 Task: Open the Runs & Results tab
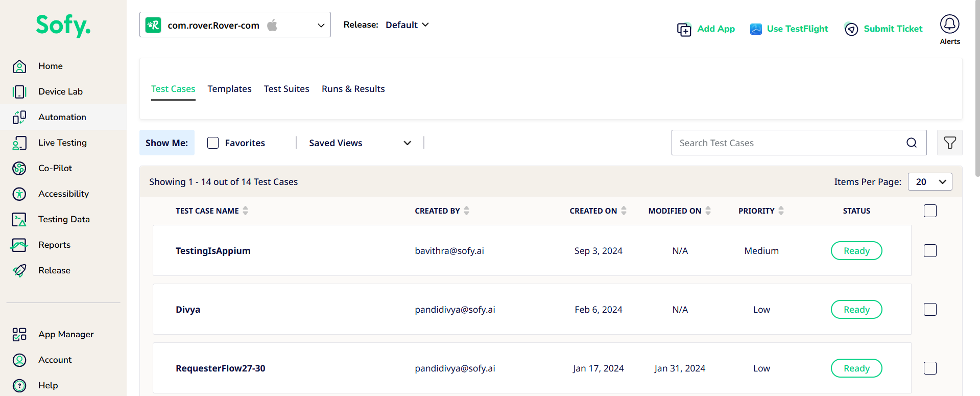(353, 89)
